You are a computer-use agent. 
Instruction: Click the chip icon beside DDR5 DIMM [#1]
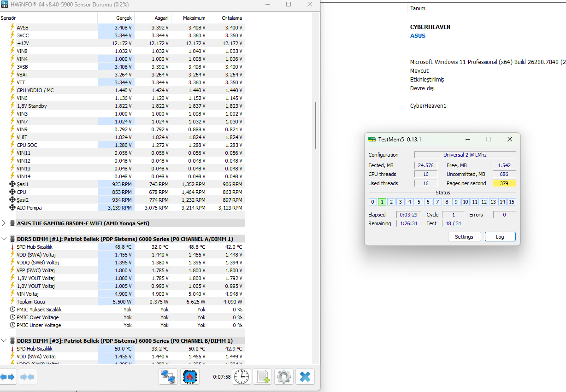(12, 239)
